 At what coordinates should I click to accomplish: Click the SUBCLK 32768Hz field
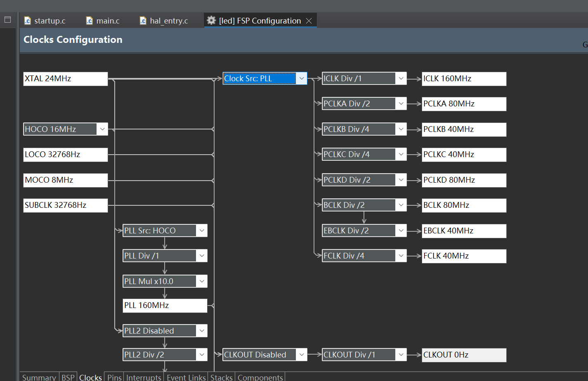point(66,205)
